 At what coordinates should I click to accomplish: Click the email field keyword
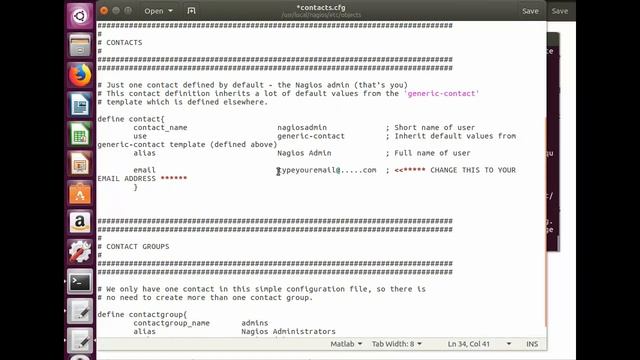click(144, 170)
